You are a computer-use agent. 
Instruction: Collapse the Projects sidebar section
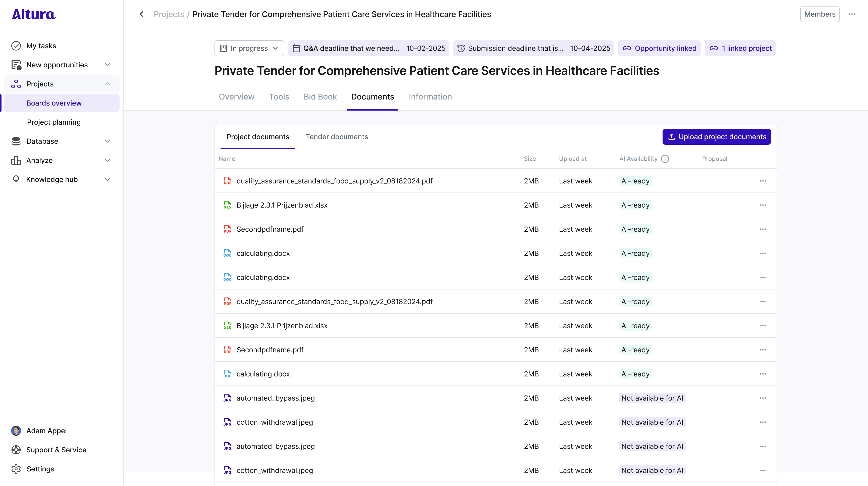point(107,84)
